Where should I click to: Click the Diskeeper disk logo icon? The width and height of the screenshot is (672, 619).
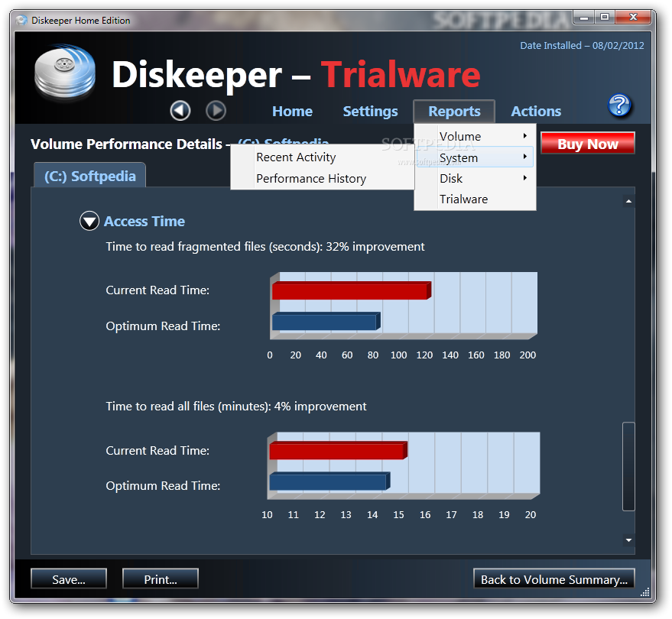point(65,73)
